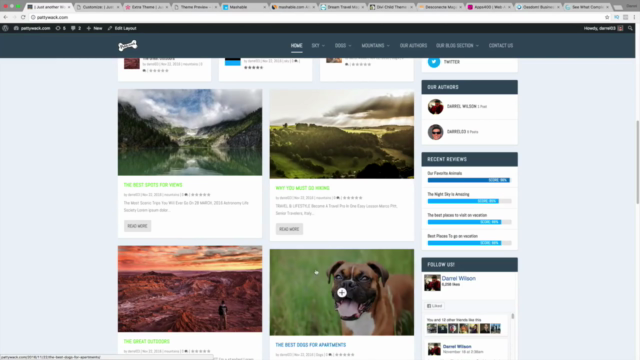The width and height of the screenshot is (640, 360).
Task: Click DARREL WILSON author name
Action: coord(462,106)
